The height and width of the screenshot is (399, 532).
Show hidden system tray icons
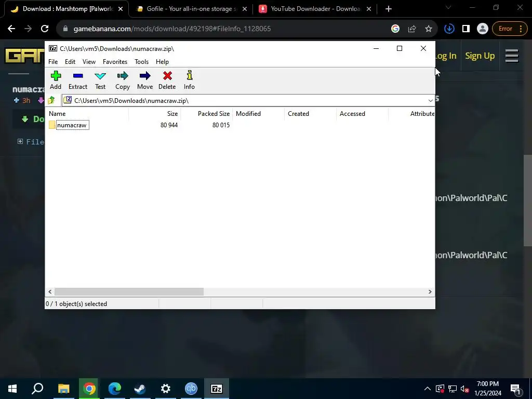[428, 389]
